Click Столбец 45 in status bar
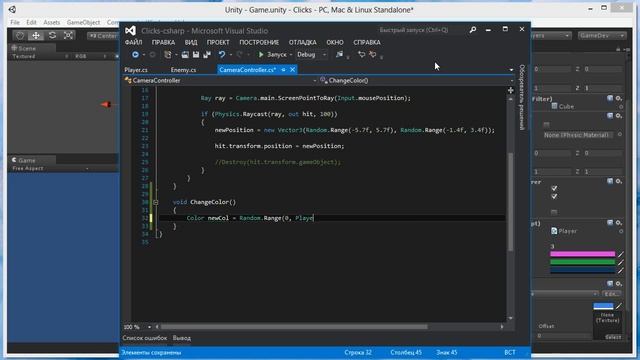Screen dimensions: 640x360 406,352
